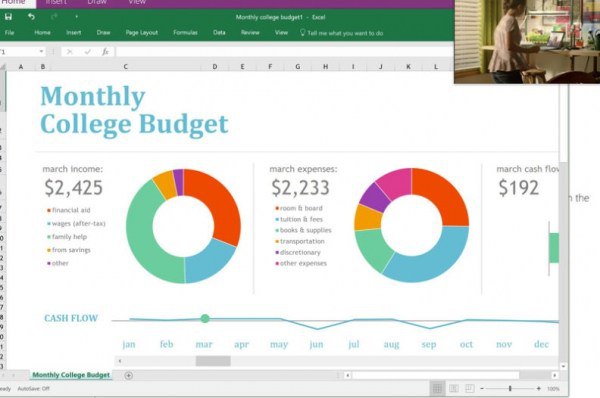This screenshot has height=398, width=600.
Task: Click inside the formula bar input
Action: [284, 51]
